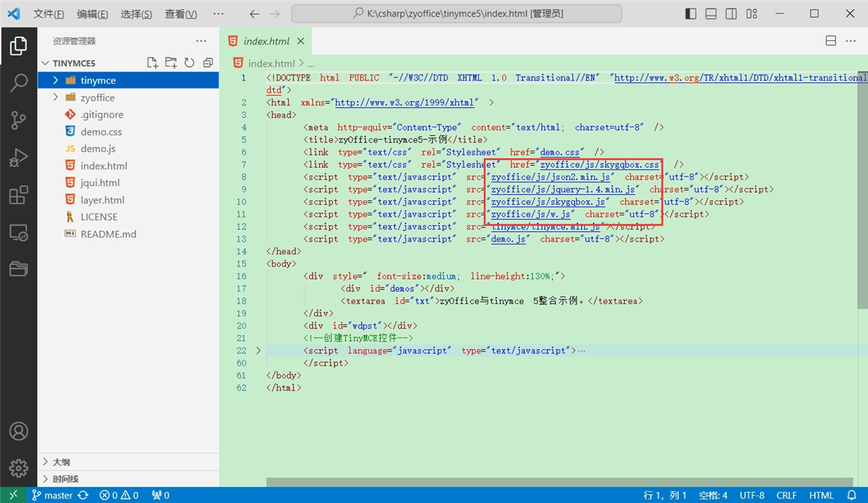Click the CRLF line ending indicator
The image size is (868, 503).
click(x=786, y=494)
